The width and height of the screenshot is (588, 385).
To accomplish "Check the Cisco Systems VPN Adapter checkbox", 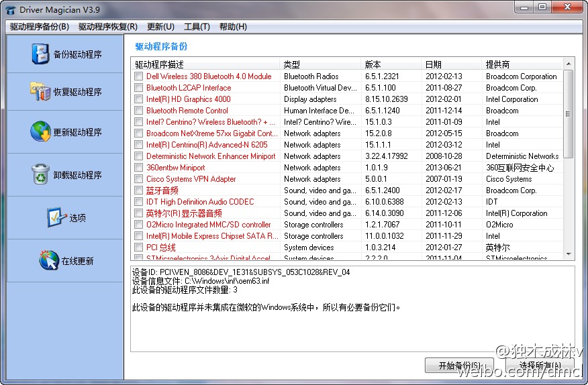I will [x=139, y=179].
